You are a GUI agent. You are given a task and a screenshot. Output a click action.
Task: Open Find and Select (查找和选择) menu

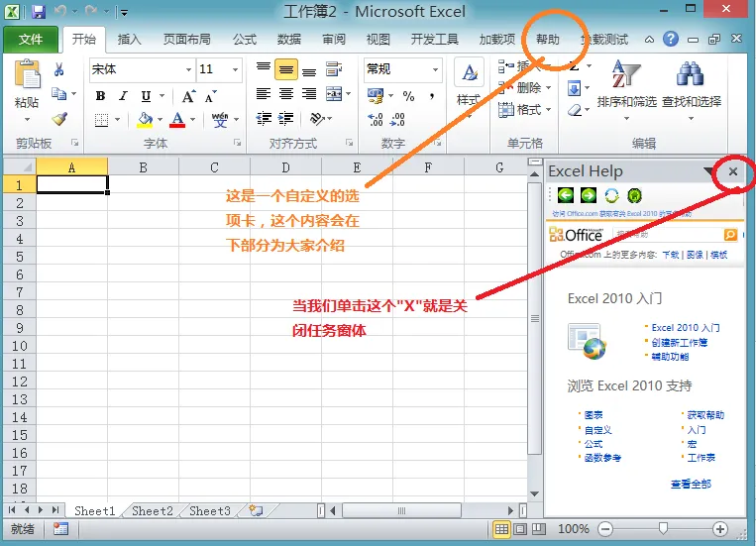click(692, 89)
